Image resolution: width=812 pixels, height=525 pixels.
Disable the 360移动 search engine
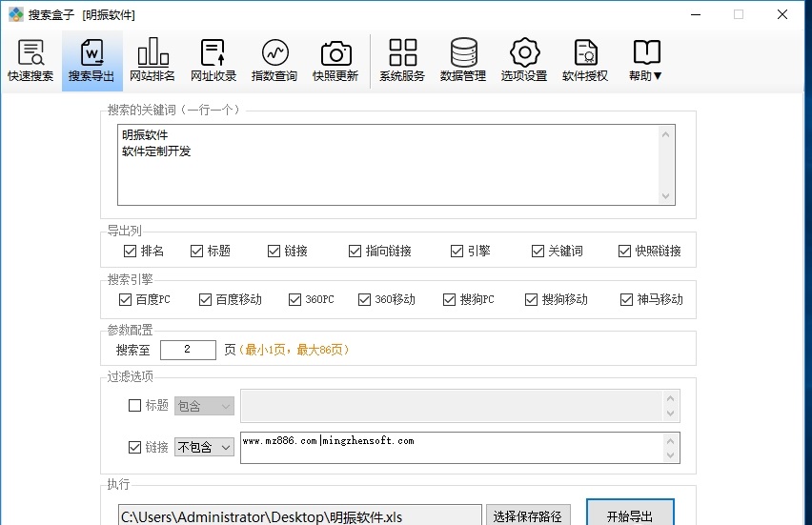click(365, 300)
